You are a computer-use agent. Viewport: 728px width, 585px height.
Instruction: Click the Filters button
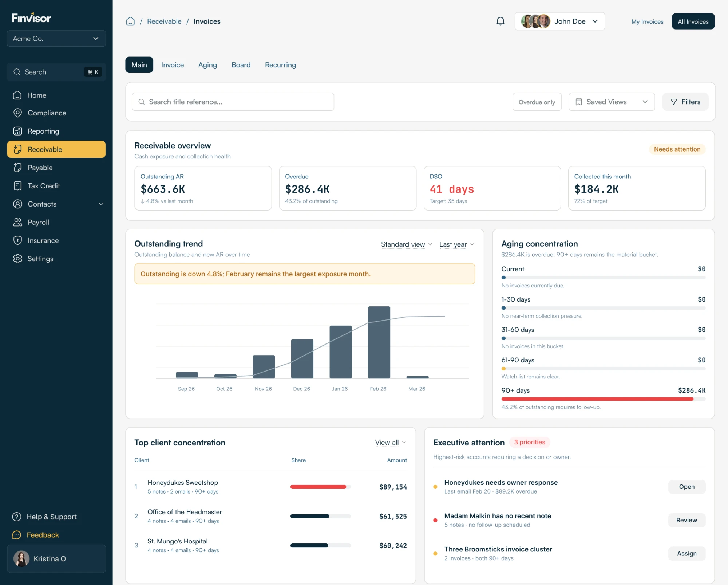685,102
